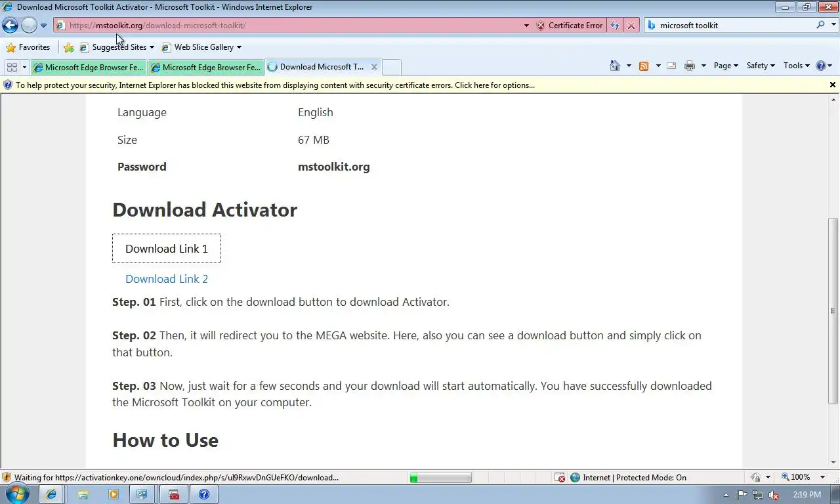Click the blue Help taskbar icon
This screenshot has width=840, height=504.
204,495
